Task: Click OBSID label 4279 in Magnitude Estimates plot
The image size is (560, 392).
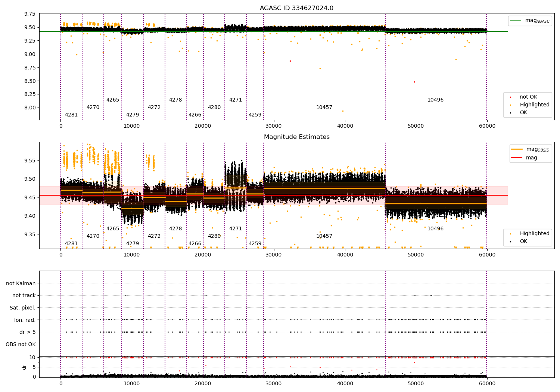Action: tap(133, 244)
